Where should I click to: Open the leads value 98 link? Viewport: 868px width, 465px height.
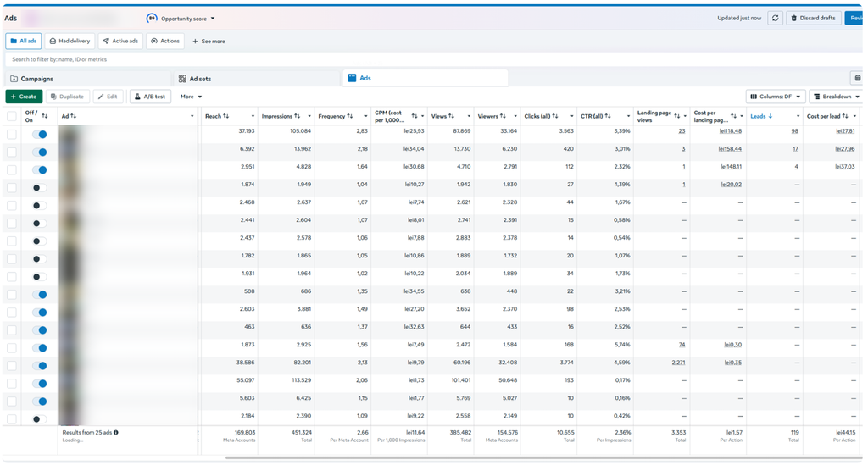click(794, 131)
